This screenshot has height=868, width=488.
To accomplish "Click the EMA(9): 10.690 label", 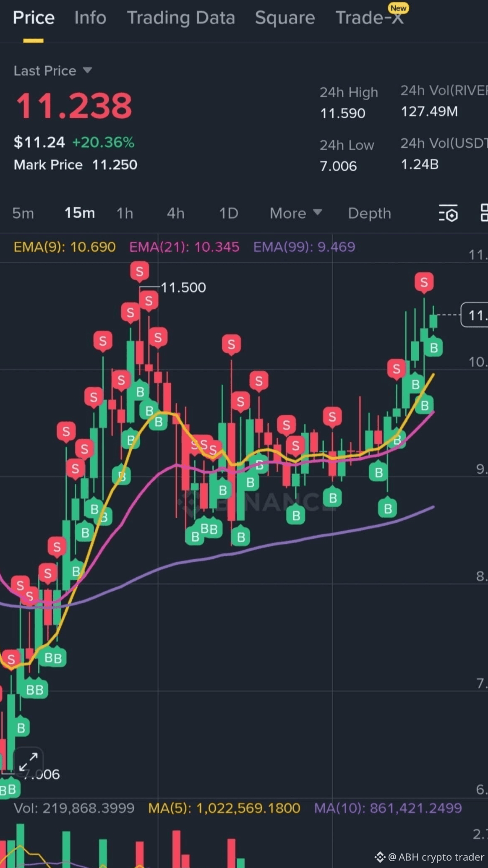I will (x=65, y=247).
